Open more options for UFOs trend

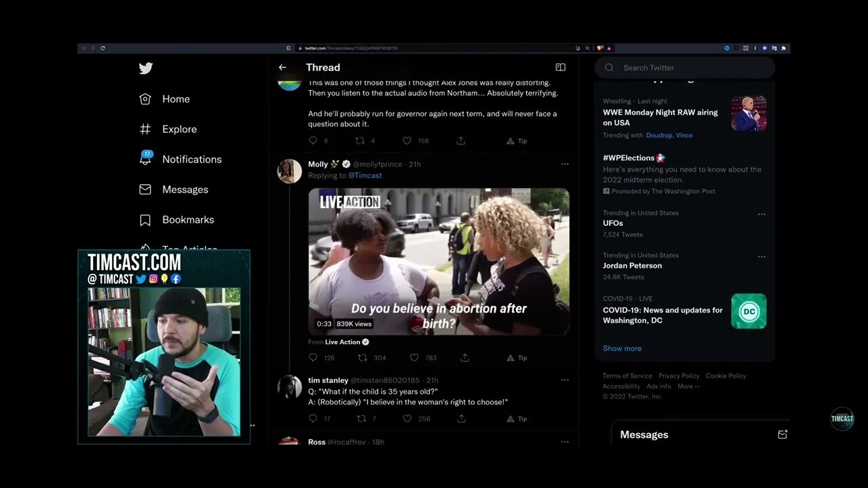(762, 214)
